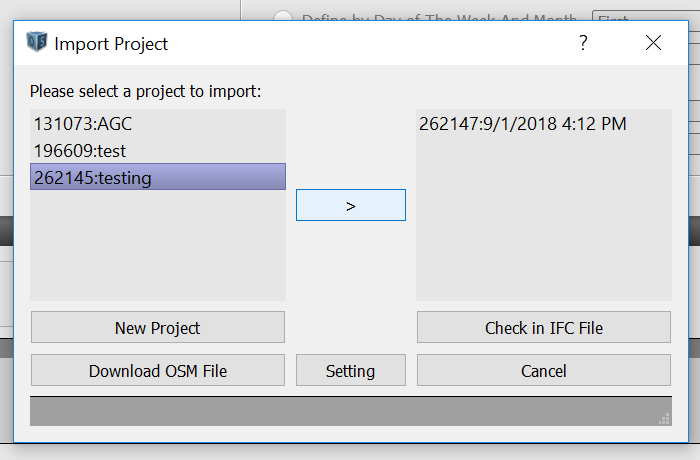Screen dimensions: 700x460
Task: Grab the resize grip in status bar corner
Action: click(x=664, y=418)
